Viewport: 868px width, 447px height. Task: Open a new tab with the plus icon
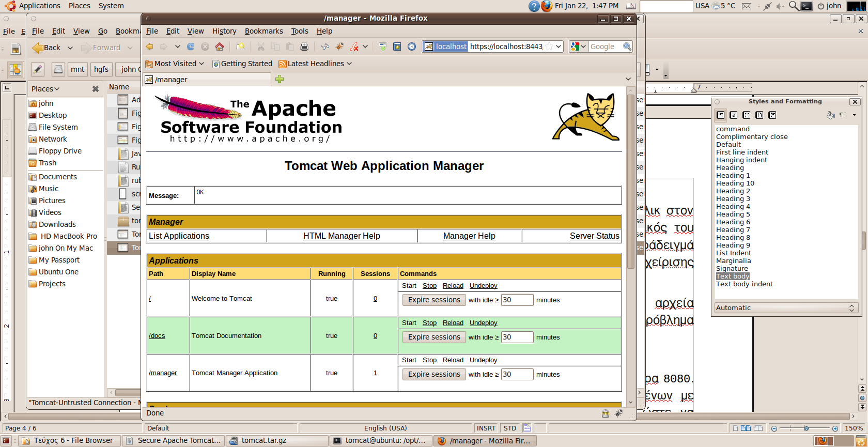[280, 79]
